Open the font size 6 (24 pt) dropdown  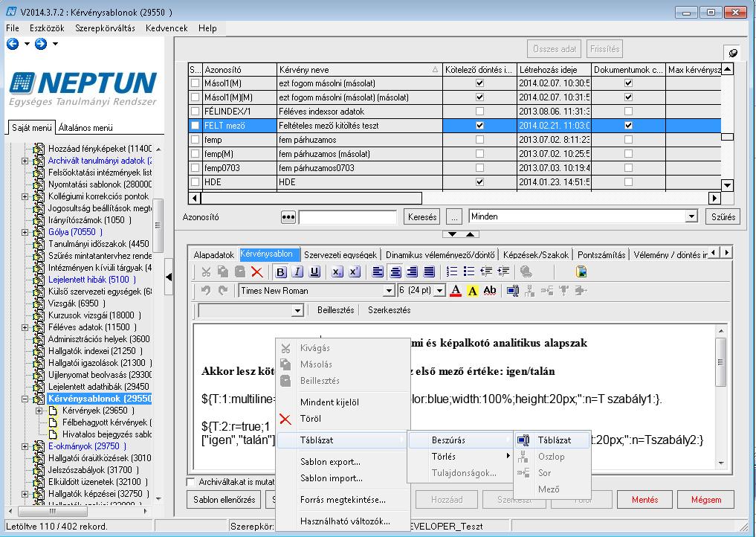coord(439,291)
